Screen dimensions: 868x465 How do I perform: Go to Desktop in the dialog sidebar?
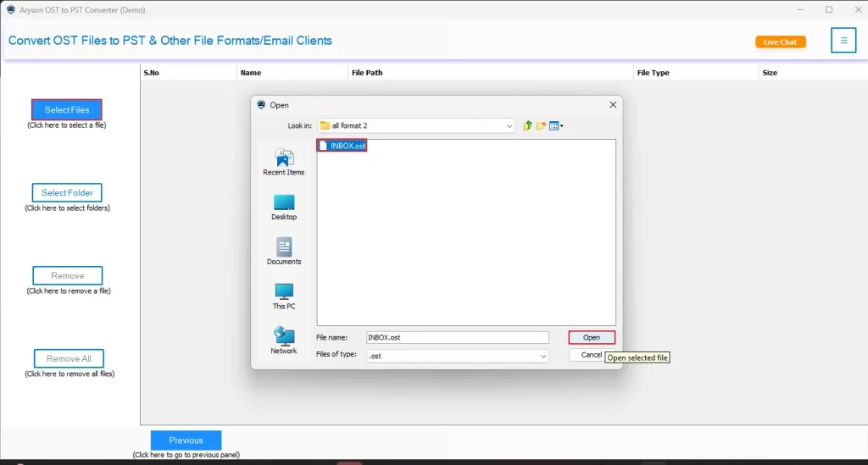click(x=284, y=208)
